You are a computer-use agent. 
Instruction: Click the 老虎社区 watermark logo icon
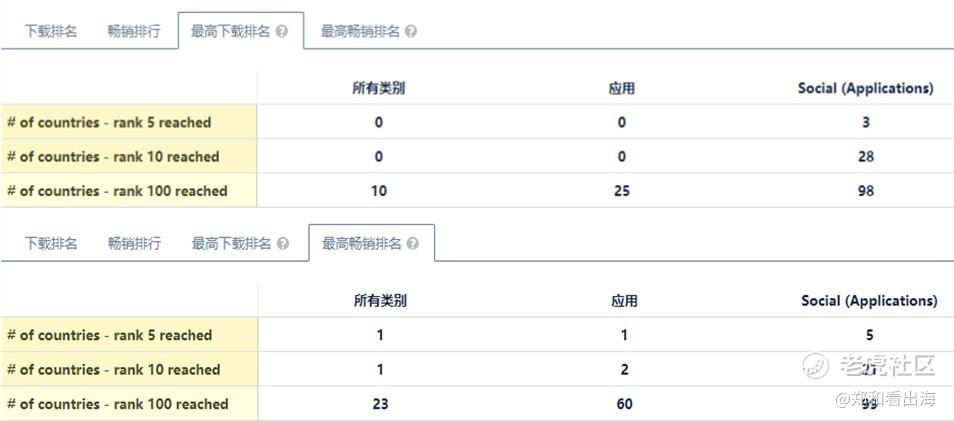[816, 366]
